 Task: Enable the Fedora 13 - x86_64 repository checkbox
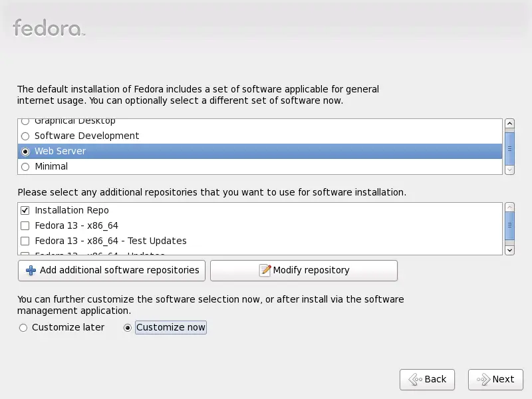(x=25, y=225)
